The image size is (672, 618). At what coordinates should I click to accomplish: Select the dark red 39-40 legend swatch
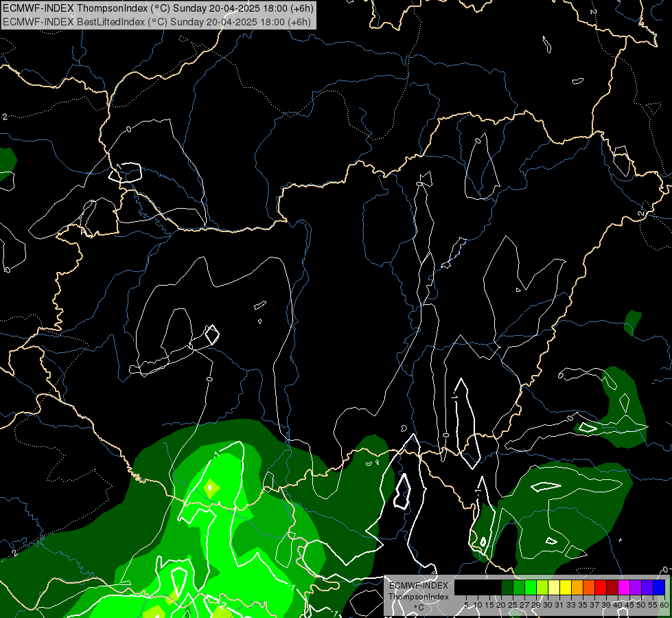tap(612, 587)
